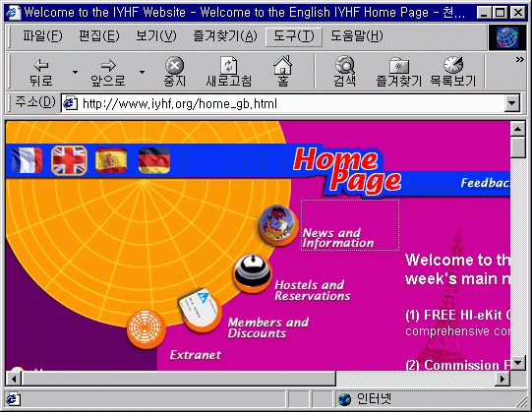Open the 뒤로 back history dropdown arrow

pyautogui.click(x=75, y=72)
